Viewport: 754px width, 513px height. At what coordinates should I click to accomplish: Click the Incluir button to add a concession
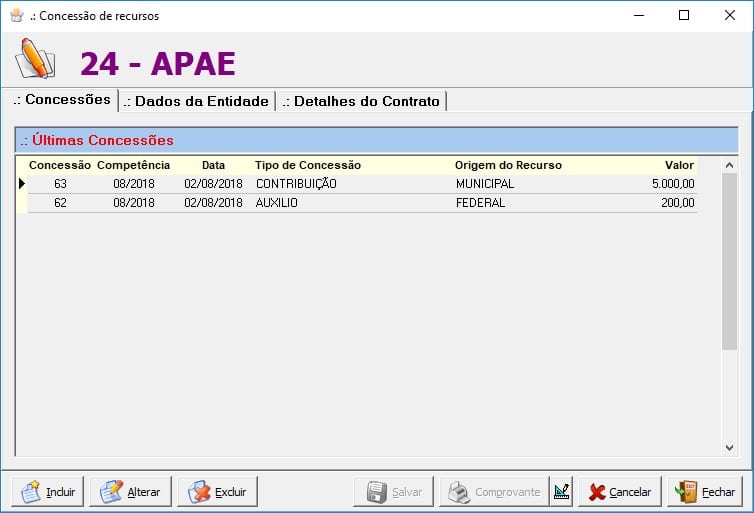point(48,492)
